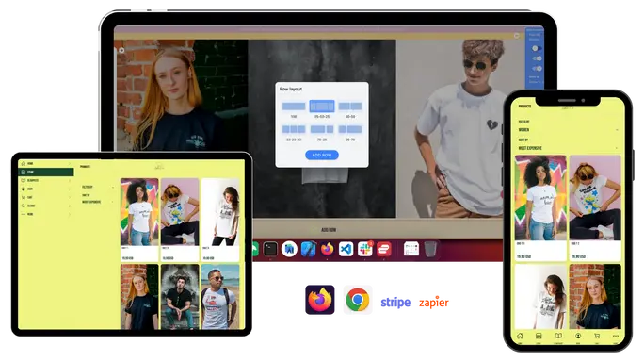
Task: Tap the open-book icon in the phone bottom bar
Action: point(558,337)
